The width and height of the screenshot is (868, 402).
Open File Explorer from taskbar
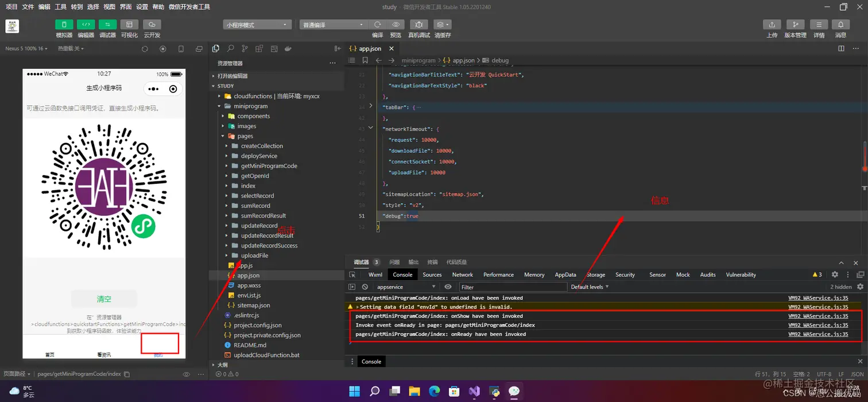coord(414,392)
